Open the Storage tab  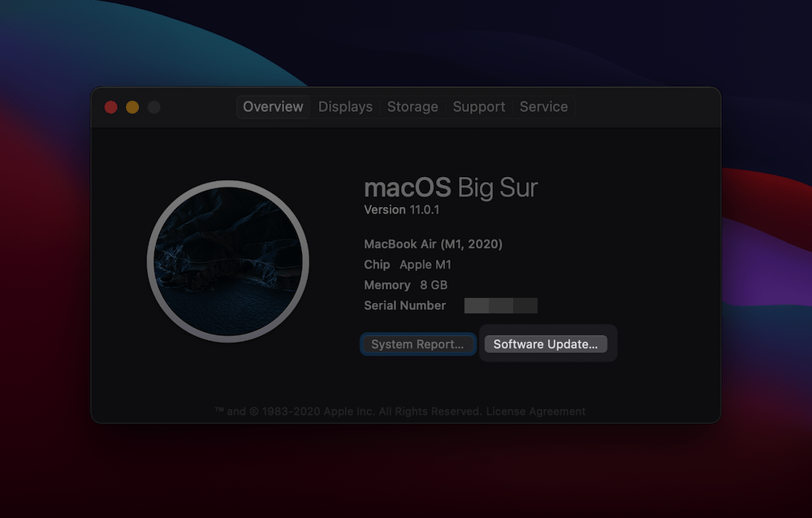(412, 106)
